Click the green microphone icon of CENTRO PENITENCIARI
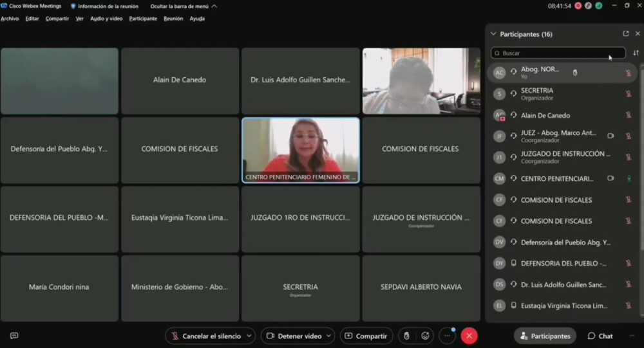This screenshot has height=348, width=644. (x=628, y=179)
